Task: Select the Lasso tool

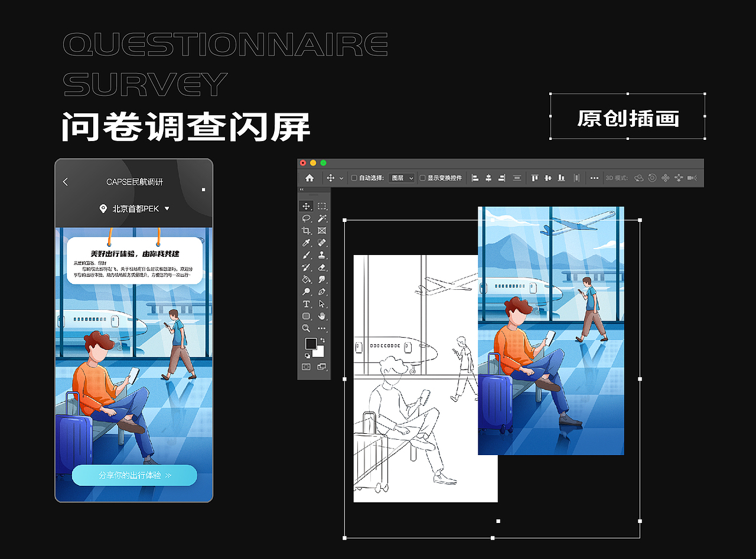Action: click(x=307, y=218)
